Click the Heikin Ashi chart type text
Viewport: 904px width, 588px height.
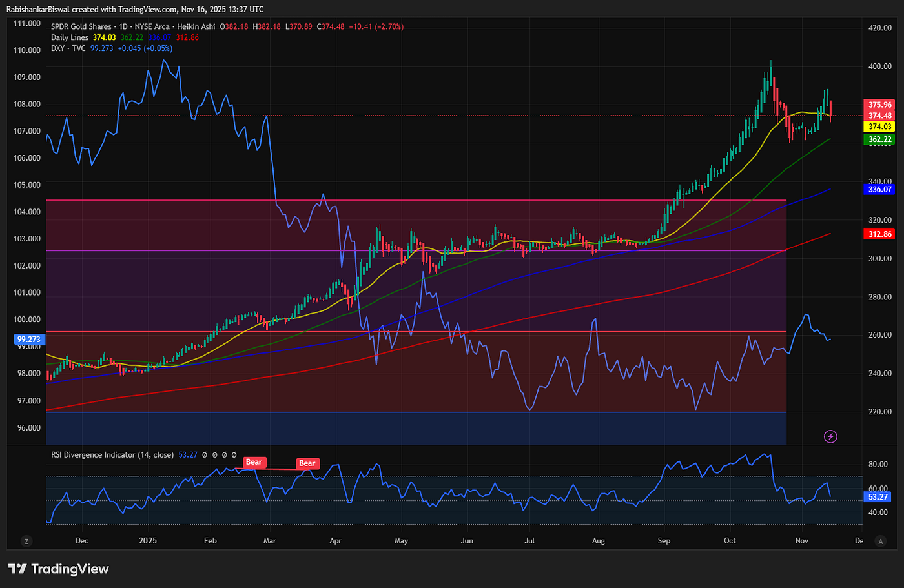point(196,27)
